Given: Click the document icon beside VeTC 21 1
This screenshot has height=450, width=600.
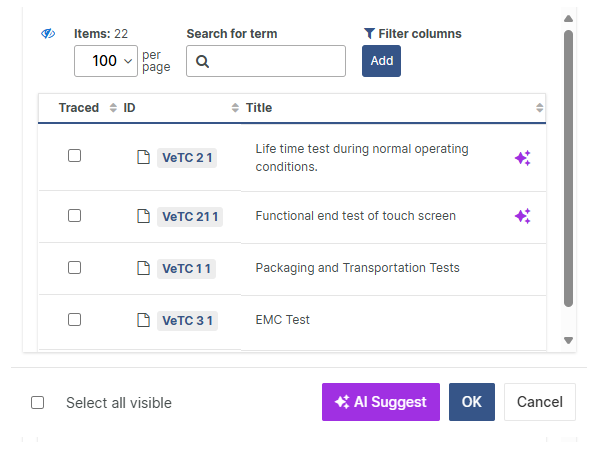Looking at the screenshot, I should [x=143, y=216].
